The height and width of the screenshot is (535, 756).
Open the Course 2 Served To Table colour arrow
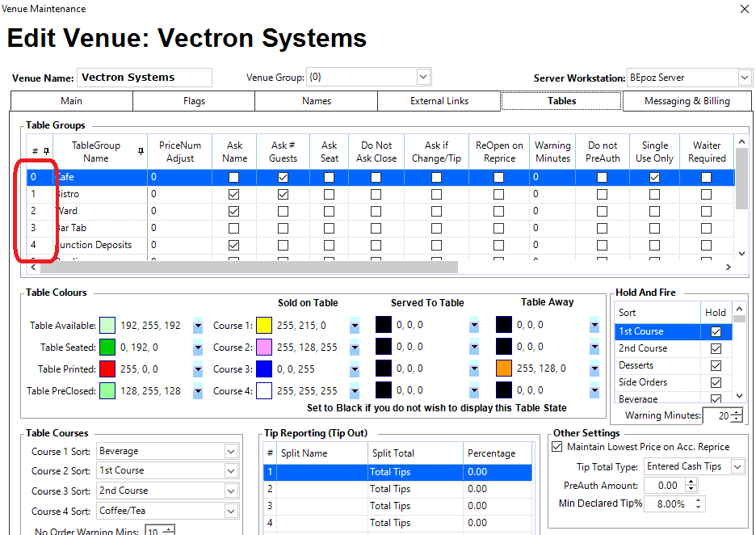coord(474,347)
